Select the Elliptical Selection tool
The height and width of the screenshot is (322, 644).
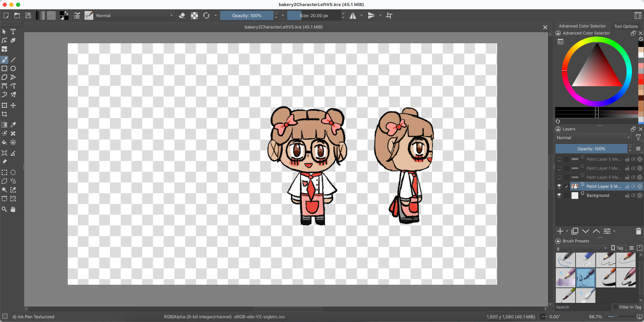(x=13, y=172)
